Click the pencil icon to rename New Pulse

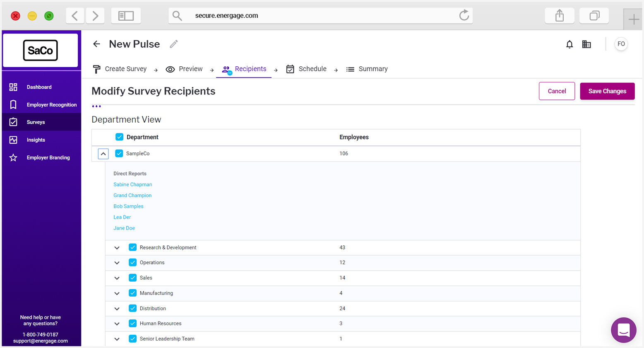(174, 44)
